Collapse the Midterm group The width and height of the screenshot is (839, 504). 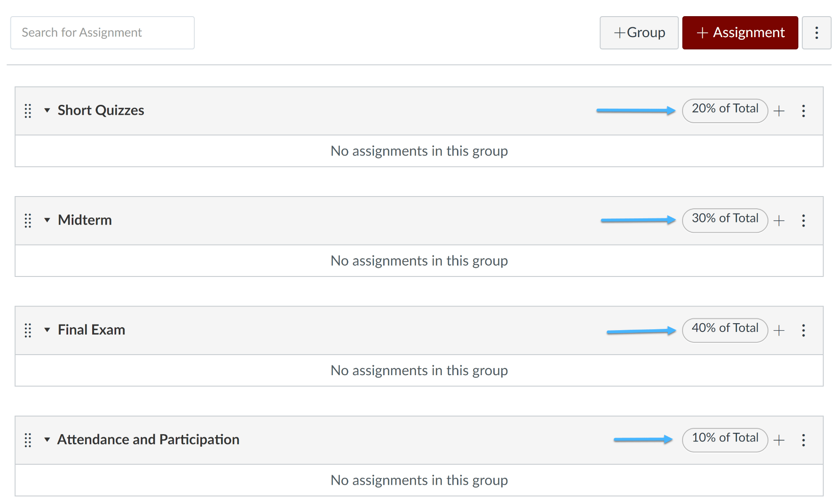47,221
